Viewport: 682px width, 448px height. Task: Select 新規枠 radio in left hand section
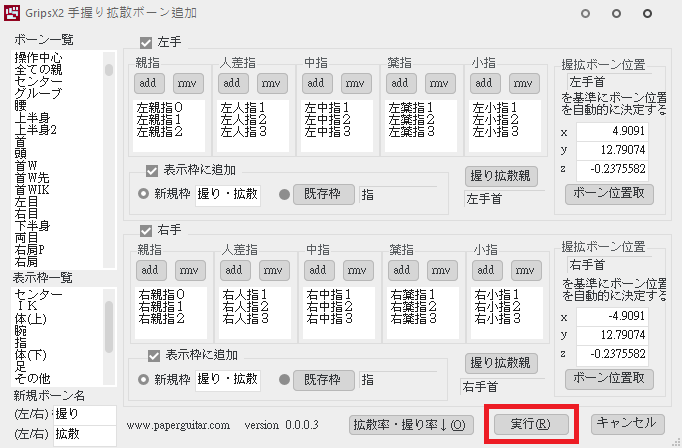pyautogui.click(x=143, y=194)
